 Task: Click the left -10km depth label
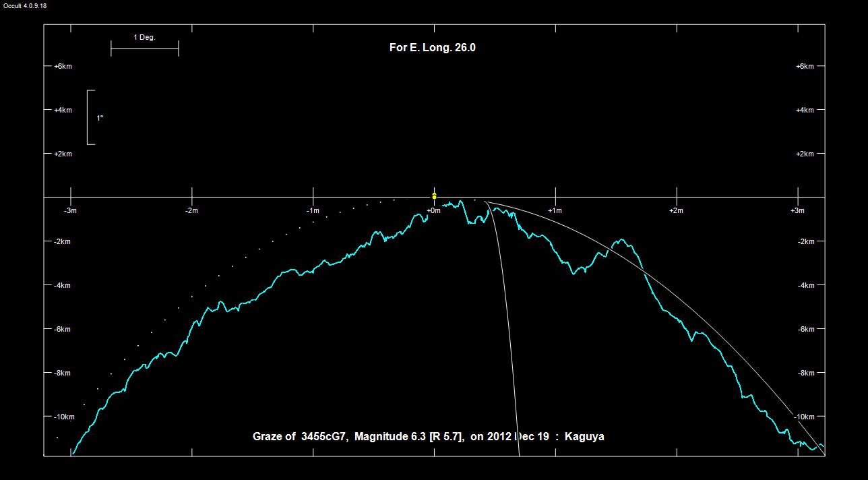click(63, 417)
